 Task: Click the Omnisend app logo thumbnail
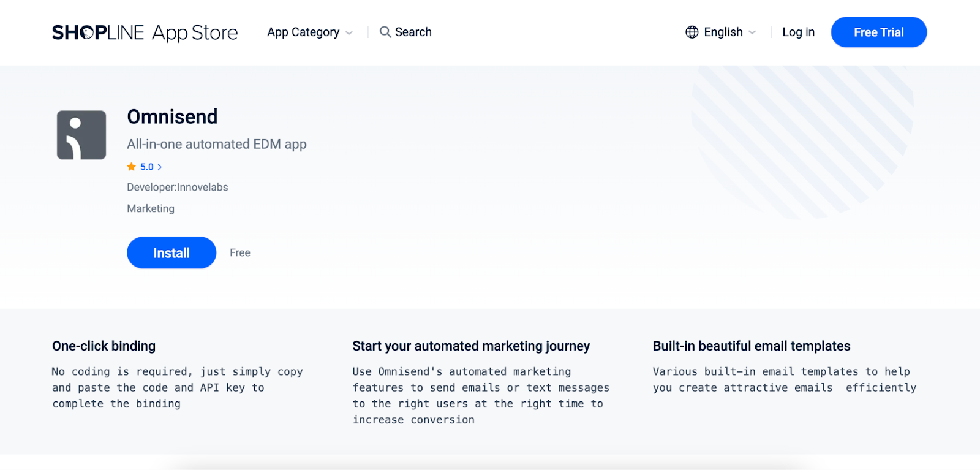pos(81,135)
